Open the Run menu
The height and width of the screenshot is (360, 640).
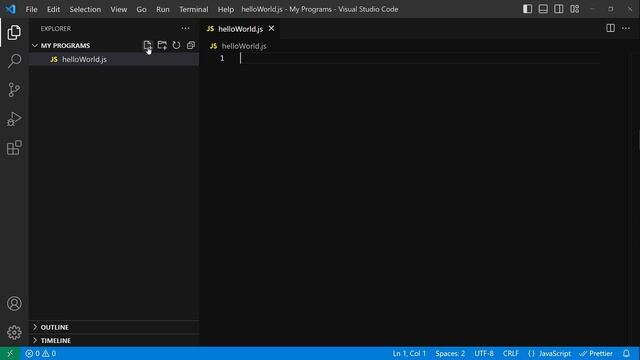pos(162,9)
